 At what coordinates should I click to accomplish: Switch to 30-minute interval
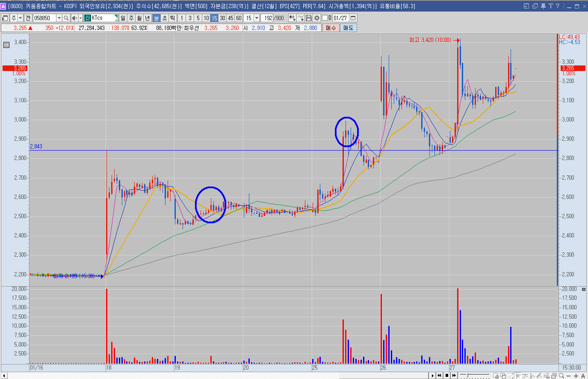222,18
